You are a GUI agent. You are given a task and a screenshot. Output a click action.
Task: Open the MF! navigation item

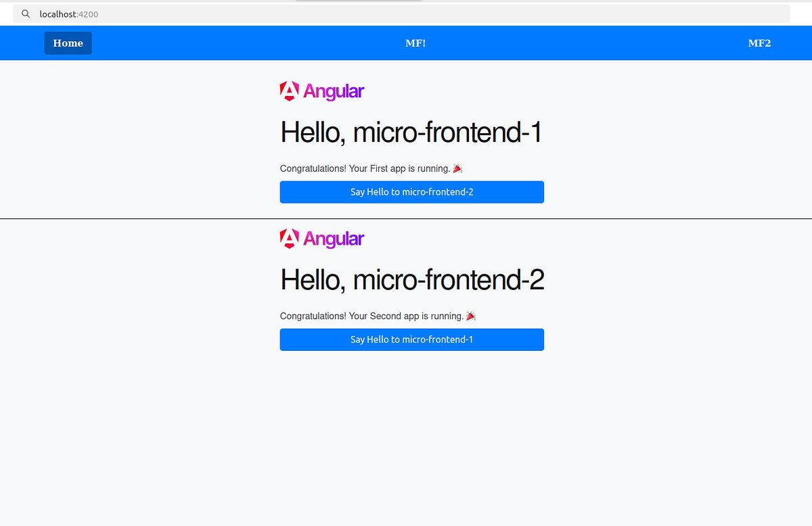pos(415,43)
